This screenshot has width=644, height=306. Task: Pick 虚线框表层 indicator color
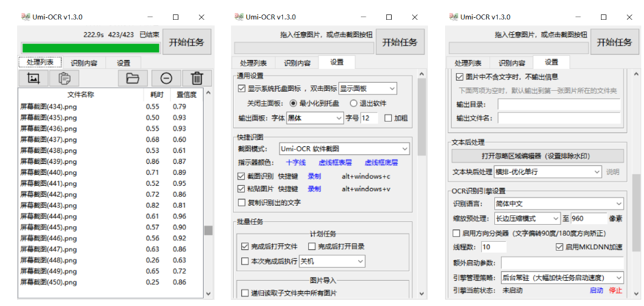coord(335,163)
